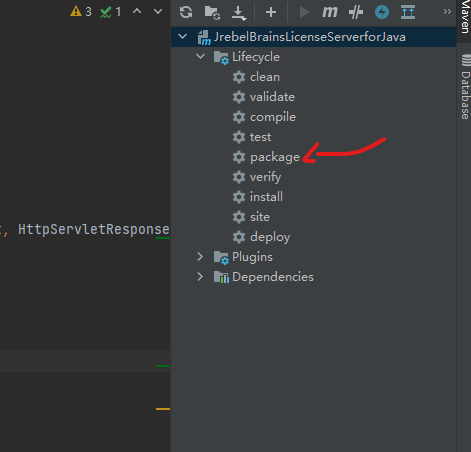Viewport: 471px width, 452px height.
Task: Toggle the Offline Mode icon
Action: pos(356,12)
